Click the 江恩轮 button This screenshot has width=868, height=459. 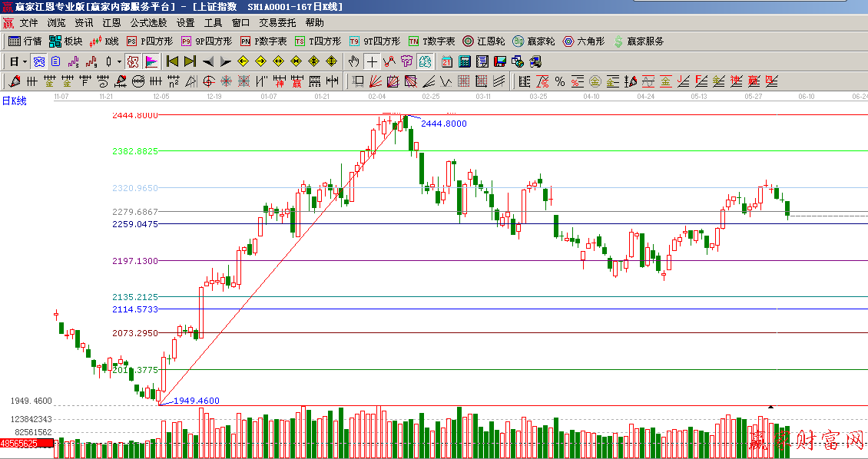484,41
